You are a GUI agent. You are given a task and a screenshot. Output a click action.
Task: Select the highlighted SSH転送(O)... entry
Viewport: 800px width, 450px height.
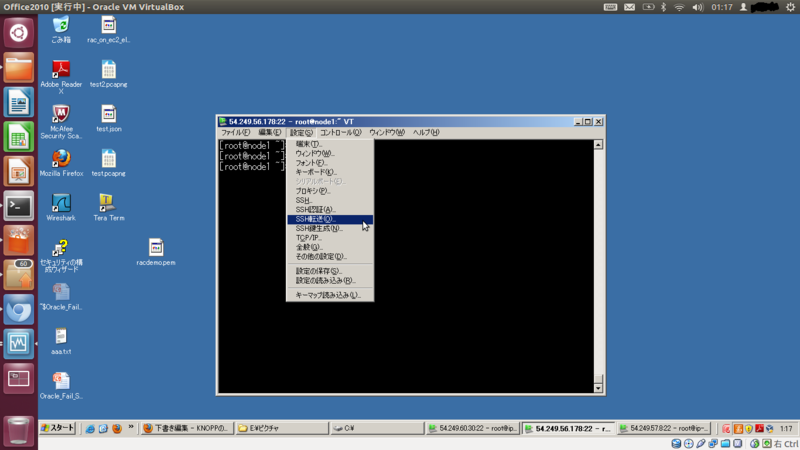click(x=330, y=219)
